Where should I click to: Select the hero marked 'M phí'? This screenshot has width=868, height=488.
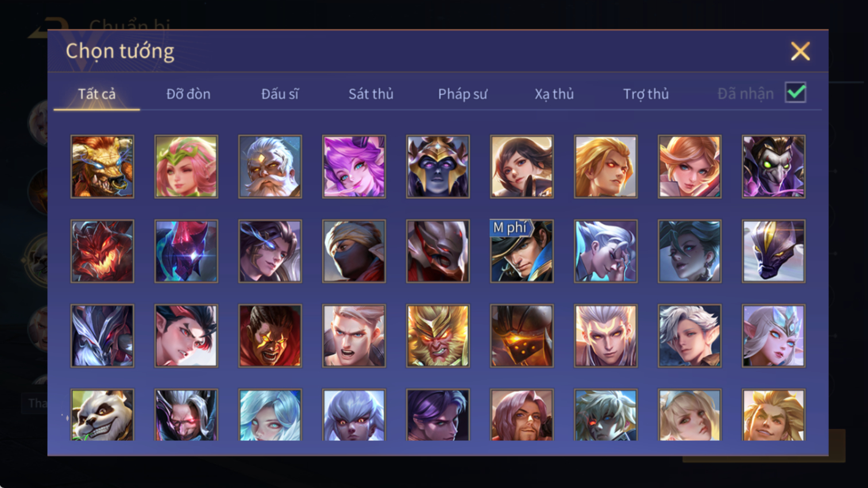(522, 251)
